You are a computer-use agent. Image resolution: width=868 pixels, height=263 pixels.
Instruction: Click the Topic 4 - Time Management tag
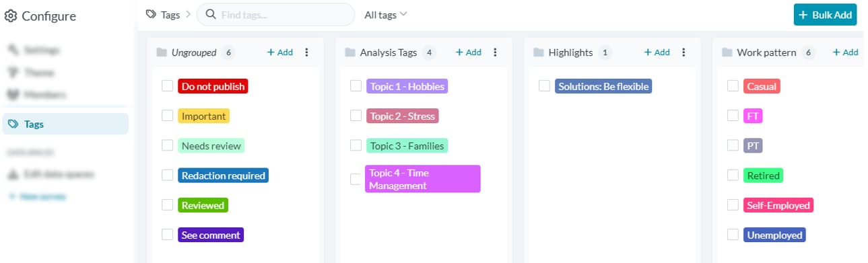click(x=423, y=179)
